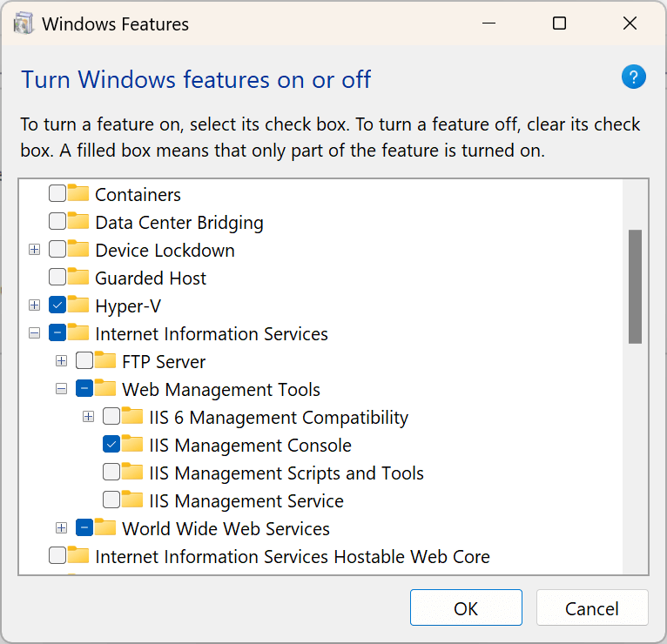Expand the IIS 6 Management Compatibility node
Image resolution: width=667 pixels, height=644 pixels.
pos(88,417)
